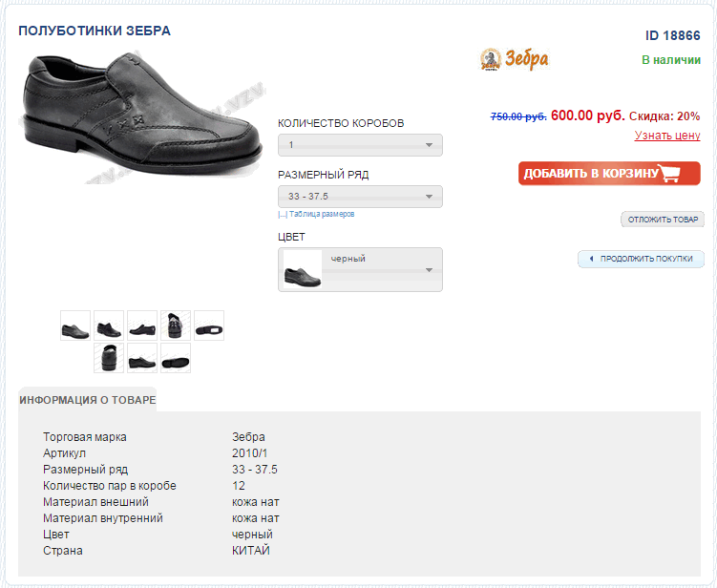Screen dimensions: 717x588
Task: Expand the Количество коробов dropdown
Action: tap(360, 145)
